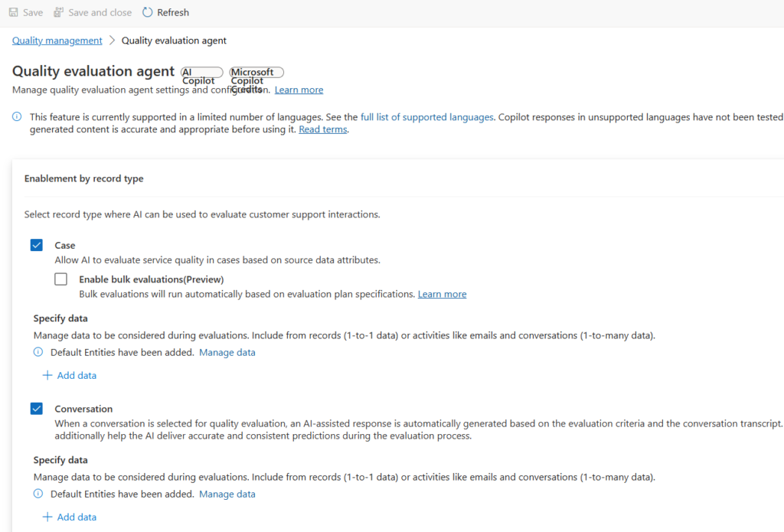
Task: Select the Microsoft Copilot Credits badge
Action: coord(256,72)
